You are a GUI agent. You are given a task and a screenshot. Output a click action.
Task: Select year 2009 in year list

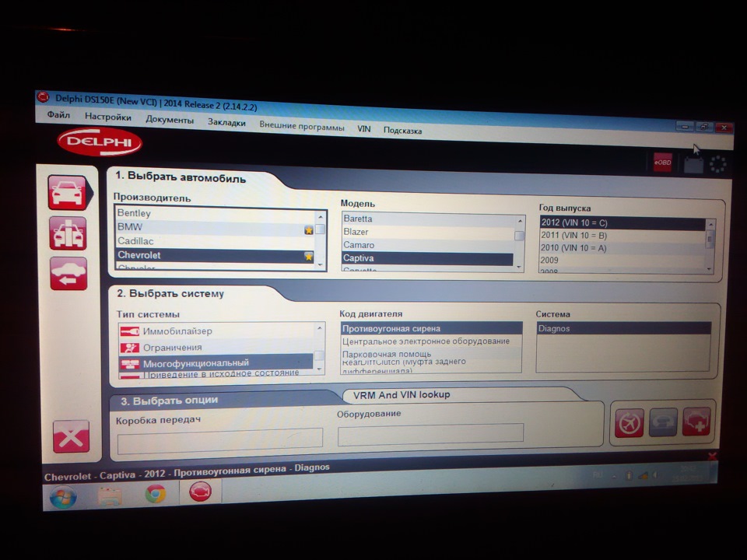click(x=622, y=260)
